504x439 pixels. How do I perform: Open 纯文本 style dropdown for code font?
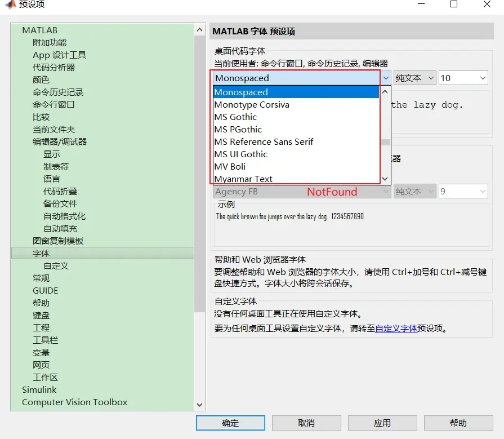pyautogui.click(x=414, y=78)
